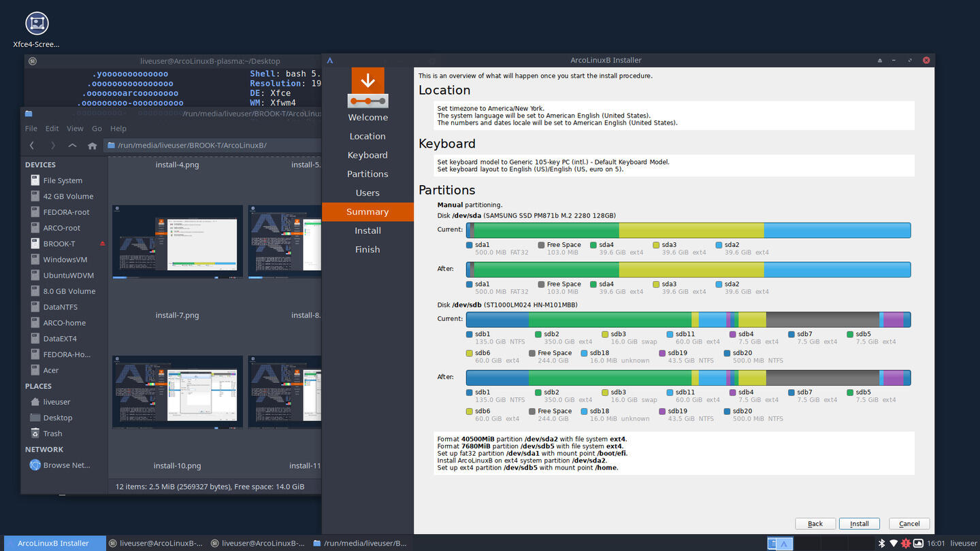The height and width of the screenshot is (551, 980).
Task: Open parent folder with the up arrow
Action: (72, 146)
